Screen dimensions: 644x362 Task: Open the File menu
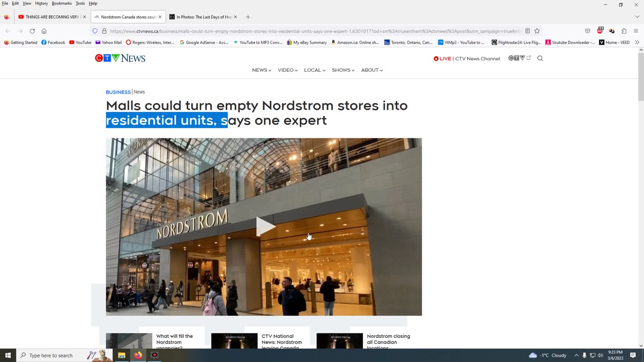coord(5,4)
